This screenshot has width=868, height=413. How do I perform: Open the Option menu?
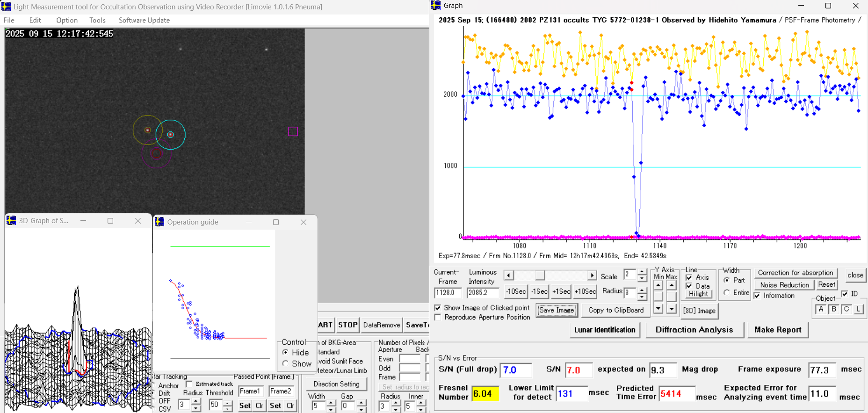pos(67,20)
